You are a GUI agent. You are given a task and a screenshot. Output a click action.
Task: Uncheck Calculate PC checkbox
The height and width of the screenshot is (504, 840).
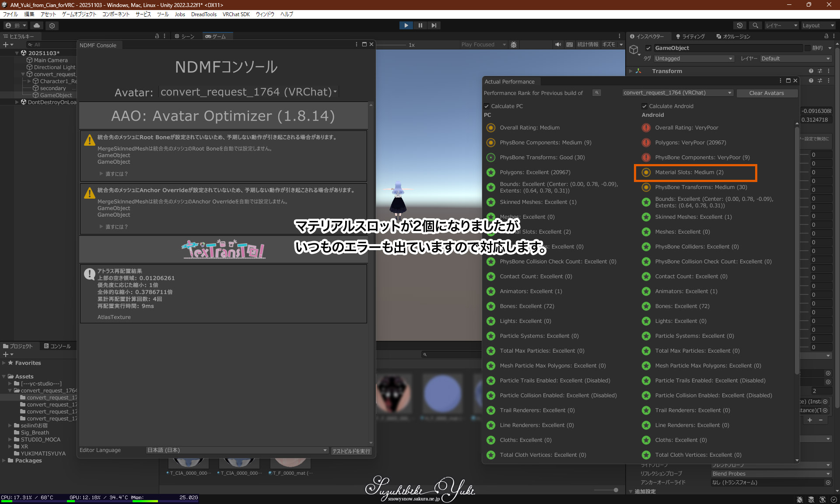(x=486, y=106)
